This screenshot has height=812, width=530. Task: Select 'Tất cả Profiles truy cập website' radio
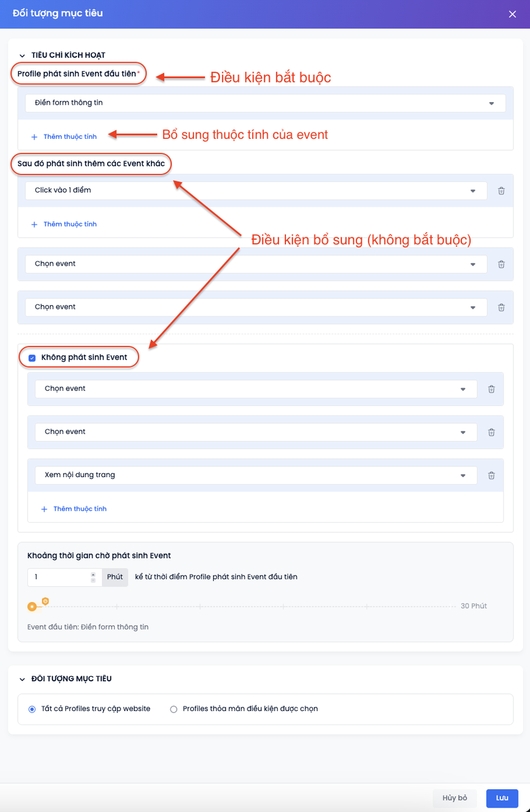point(32,709)
